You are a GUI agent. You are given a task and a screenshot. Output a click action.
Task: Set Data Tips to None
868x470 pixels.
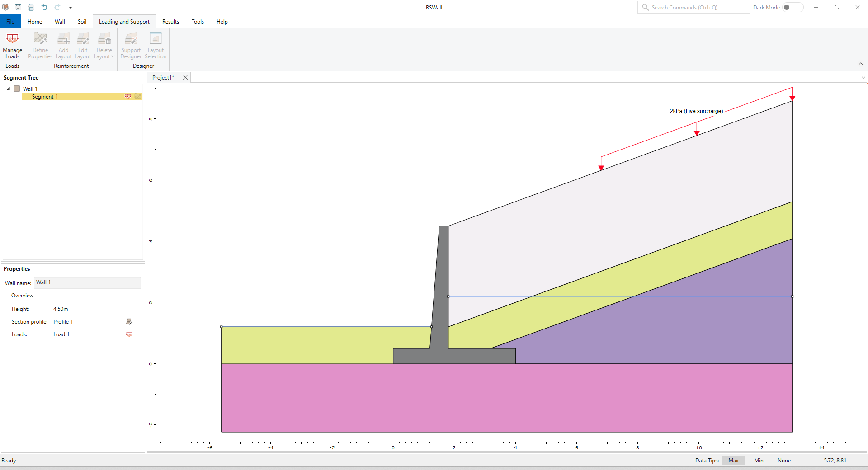[x=784, y=461]
